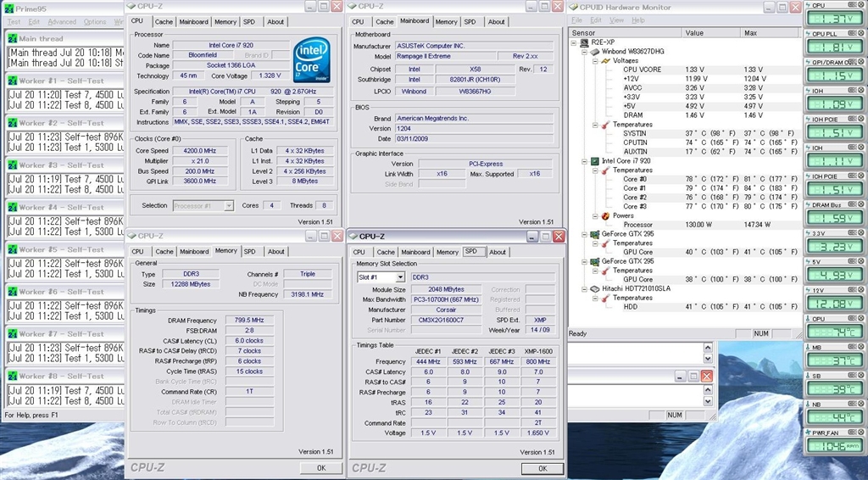Open the Advanced menu in Prime95
868x480 pixels.
pyautogui.click(x=62, y=22)
